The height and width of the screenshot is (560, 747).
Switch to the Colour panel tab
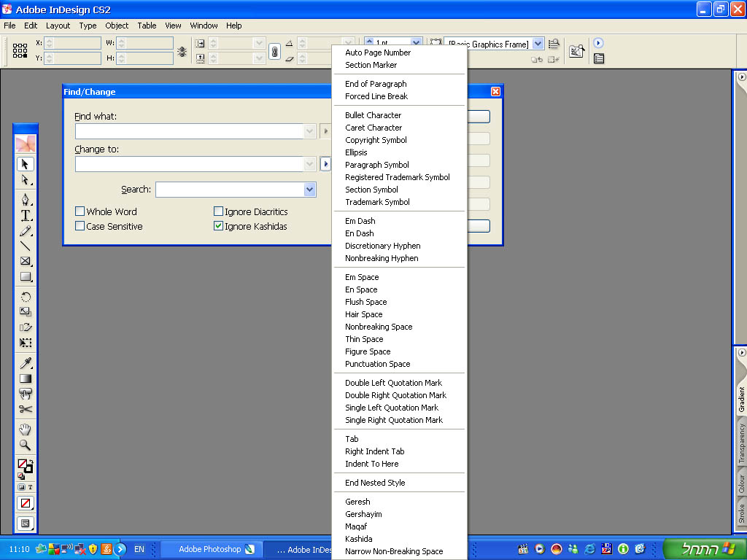(741, 483)
